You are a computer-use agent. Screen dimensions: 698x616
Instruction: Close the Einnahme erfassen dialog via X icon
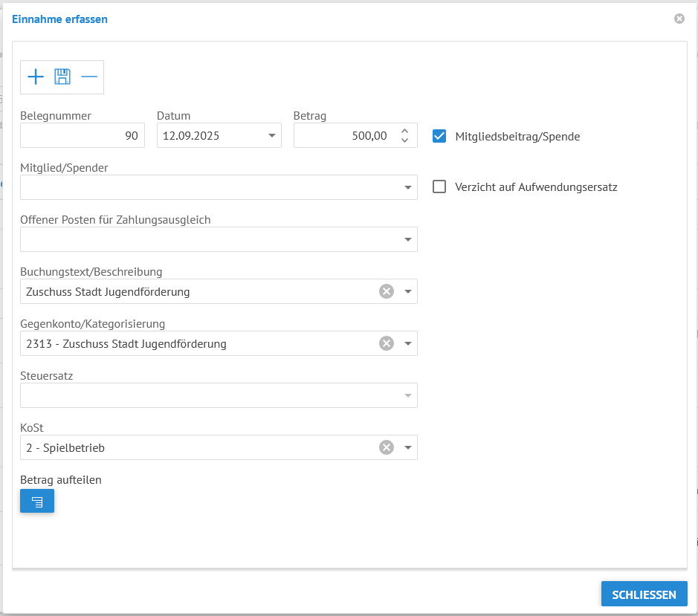click(x=679, y=19)
